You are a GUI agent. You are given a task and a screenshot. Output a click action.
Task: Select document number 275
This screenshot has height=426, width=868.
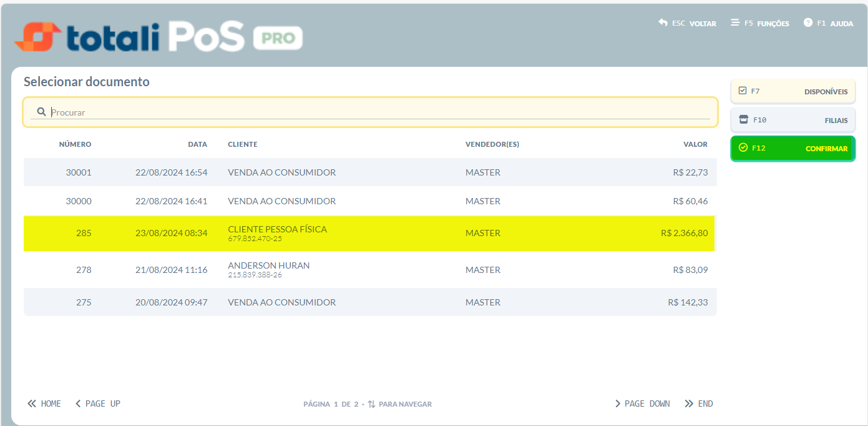[x=370, y=302]
